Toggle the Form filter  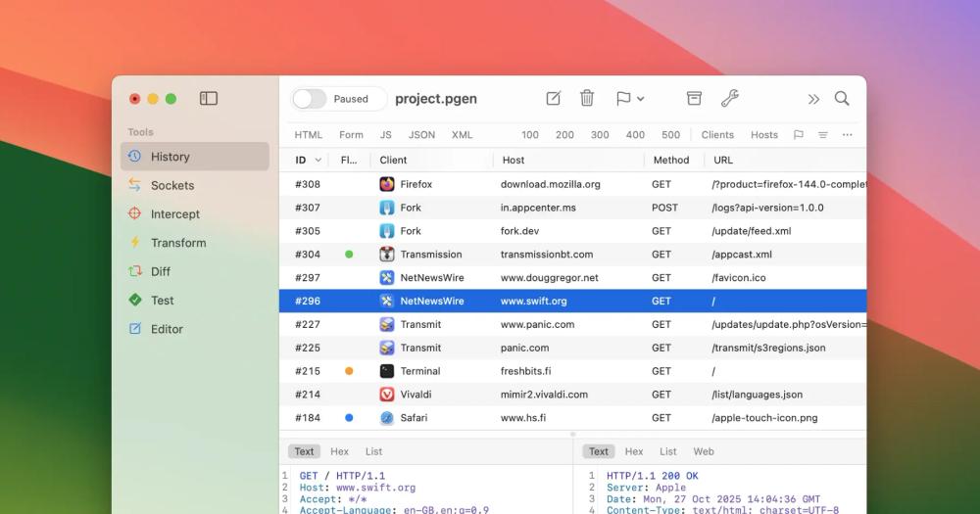pyautogui.click(x=351, y=135)
